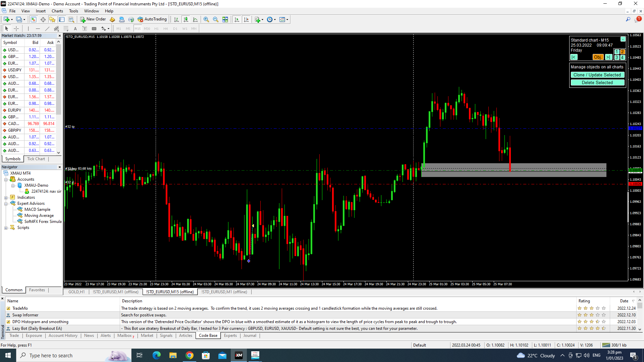Tile chart windows icon

click(x=225, y=19)
